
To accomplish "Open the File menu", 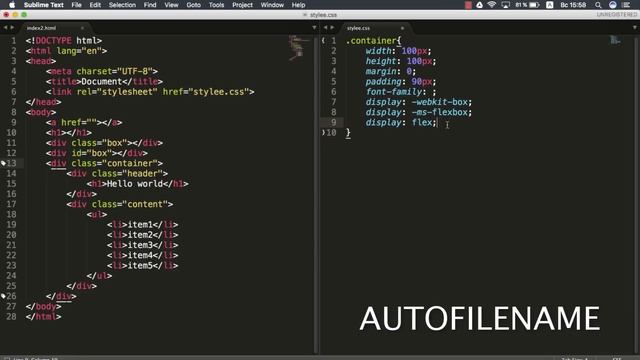I will click(76, 5).
